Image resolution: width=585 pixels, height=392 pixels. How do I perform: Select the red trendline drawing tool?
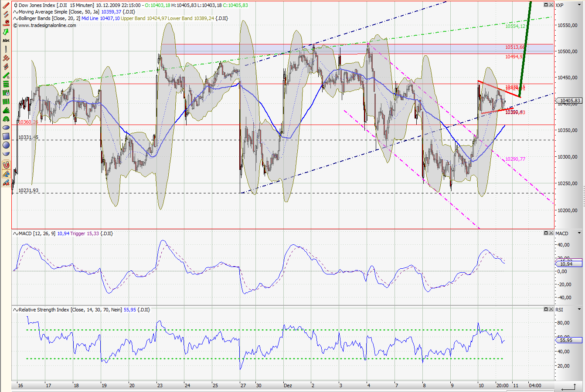(5, 5)
